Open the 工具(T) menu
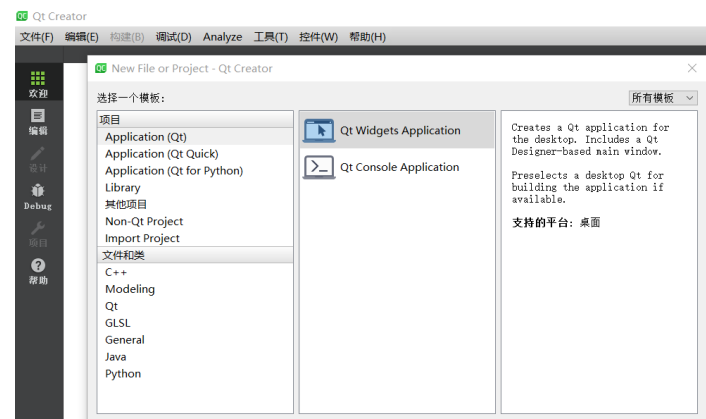 point(271,37)
